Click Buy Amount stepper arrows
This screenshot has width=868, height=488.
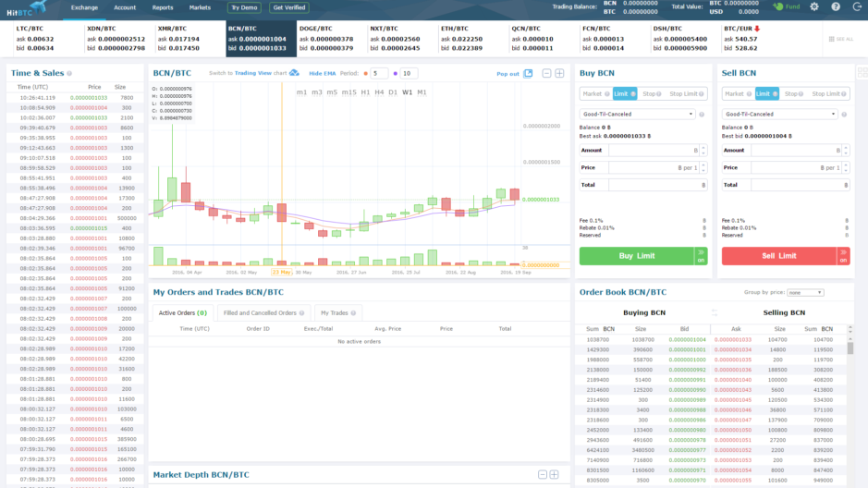(703, 151)
